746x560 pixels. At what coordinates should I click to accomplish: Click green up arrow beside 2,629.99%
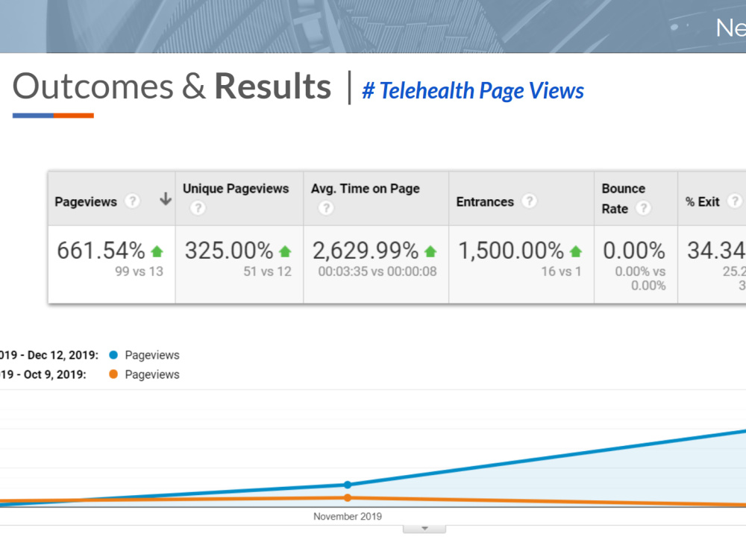click(430, 251)
